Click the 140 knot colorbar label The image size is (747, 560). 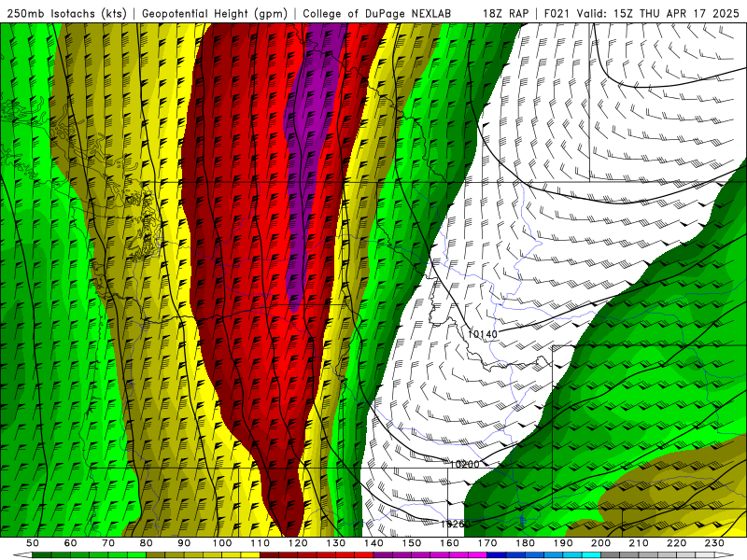[x=373, y=543]
